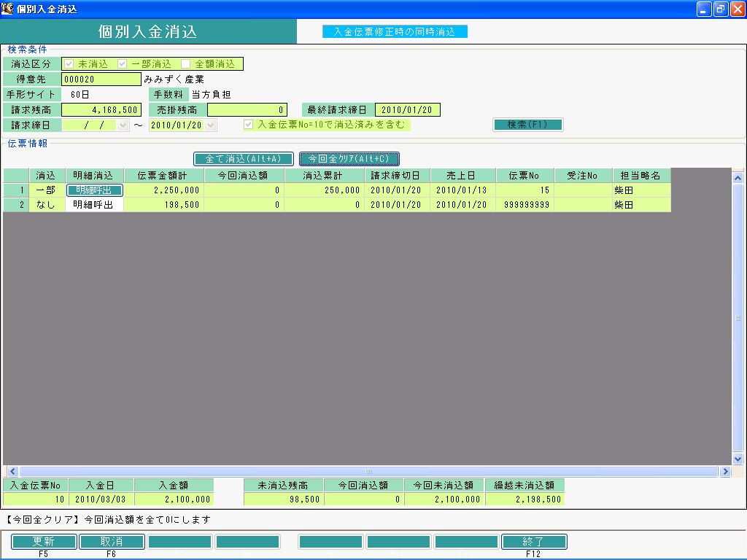This screenshot has width=747, height=560.
Task: Click the 今回消込額 column header
Action: tap(244, 175)
